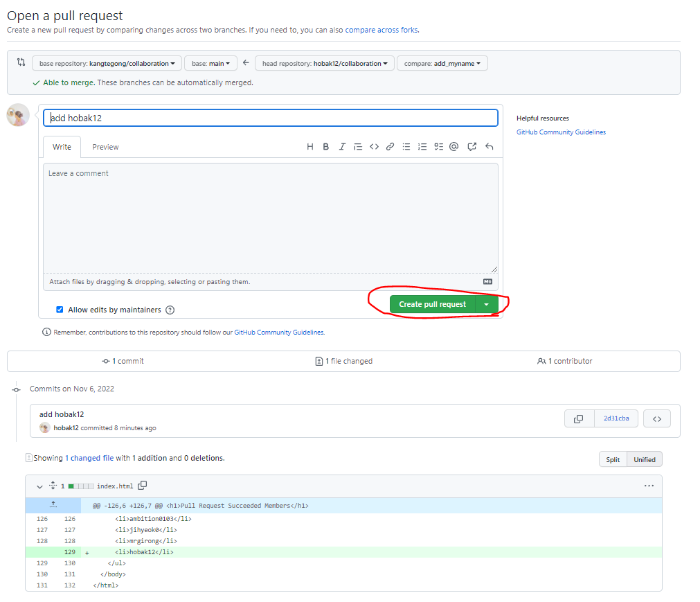Copy index.html file path icon
Image resolution: width=700 pixels, height=602 pixels.
pyautogui.click(x=143, y=486)
